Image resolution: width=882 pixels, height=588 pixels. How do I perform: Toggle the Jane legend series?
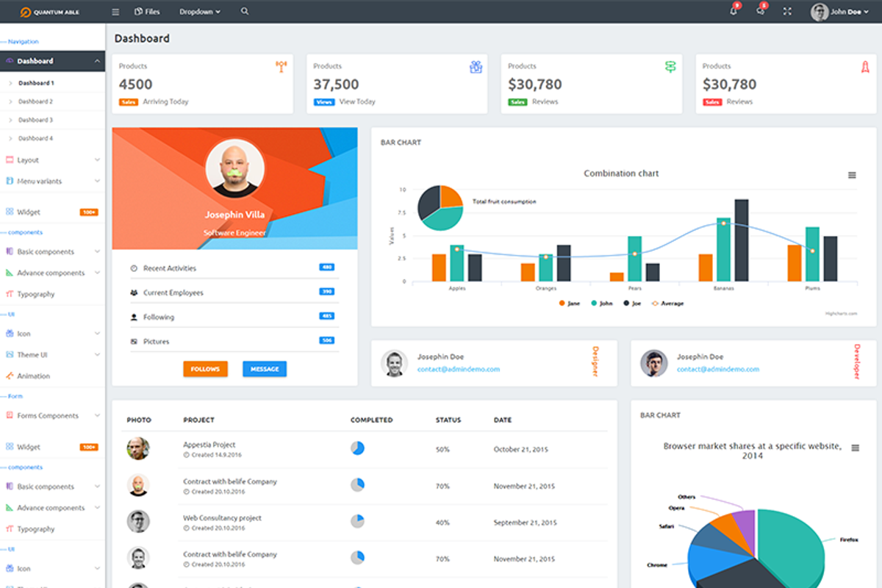[569, 303]
